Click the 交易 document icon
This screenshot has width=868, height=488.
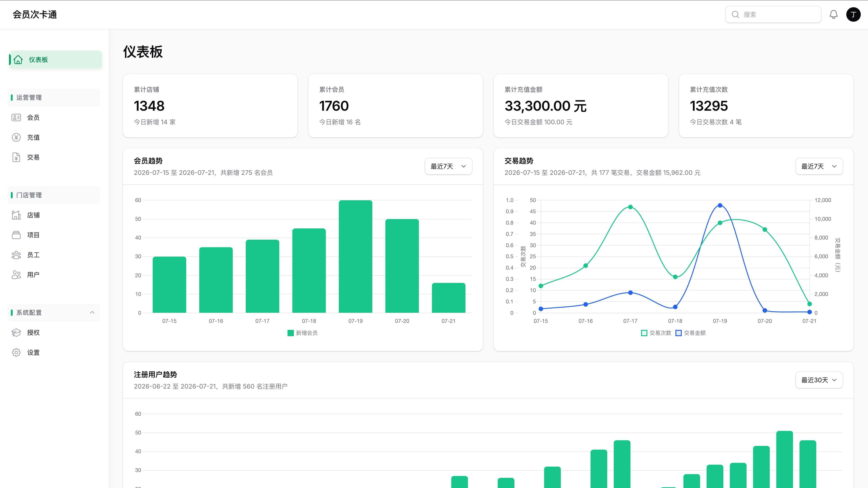(16, 157)
